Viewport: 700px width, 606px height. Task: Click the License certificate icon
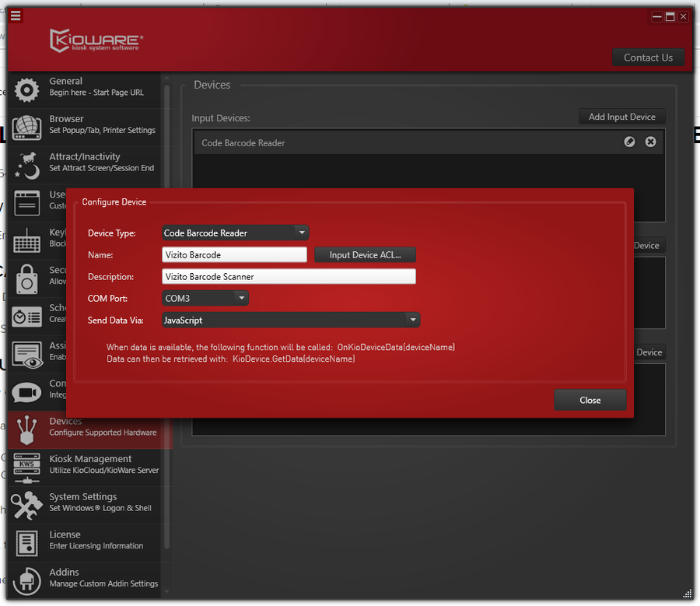[27, 542]
